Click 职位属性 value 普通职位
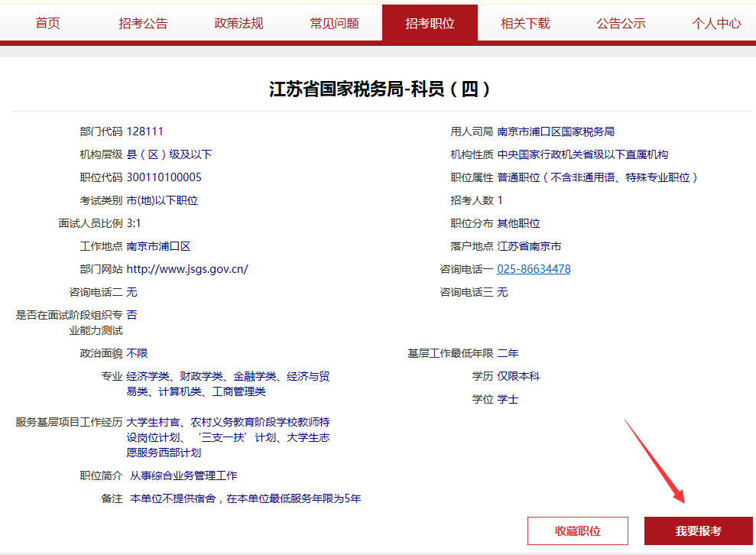This screenshot has height=555, width=756. click(597, 177)
